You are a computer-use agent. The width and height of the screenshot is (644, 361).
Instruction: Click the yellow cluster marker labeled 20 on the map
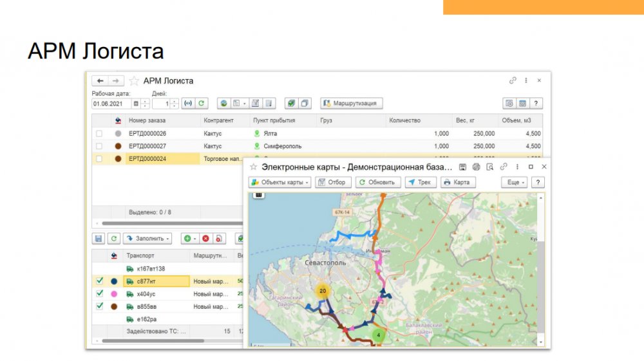[x=323, y=291]
